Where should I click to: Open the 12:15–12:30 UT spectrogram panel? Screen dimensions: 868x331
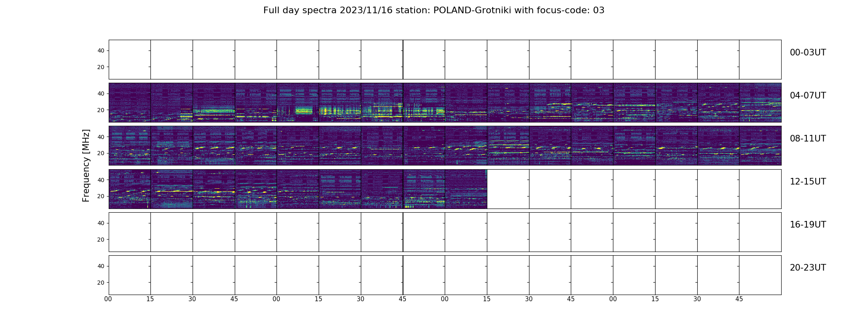tap(172, 189)
